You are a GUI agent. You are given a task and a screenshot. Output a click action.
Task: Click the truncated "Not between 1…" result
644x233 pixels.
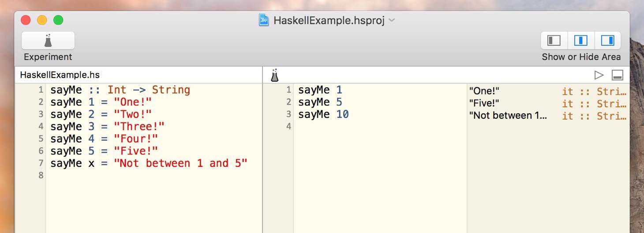tap(508, 116)
